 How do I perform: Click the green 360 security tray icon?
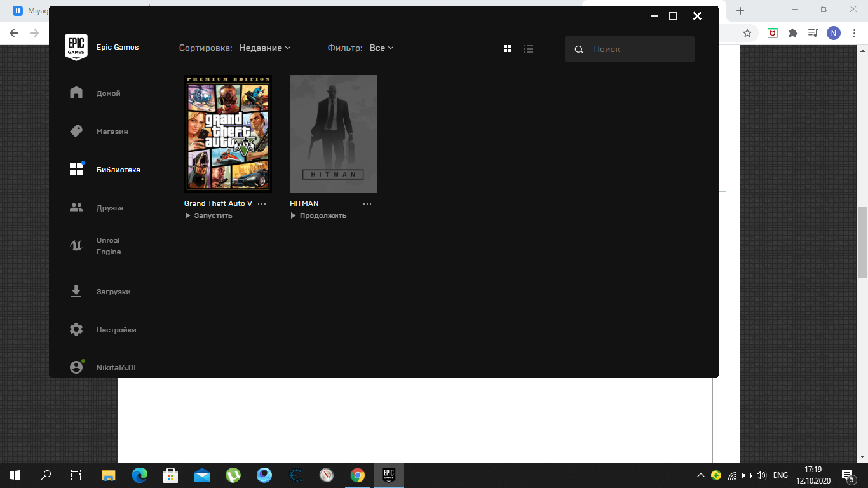pos(717,475)
